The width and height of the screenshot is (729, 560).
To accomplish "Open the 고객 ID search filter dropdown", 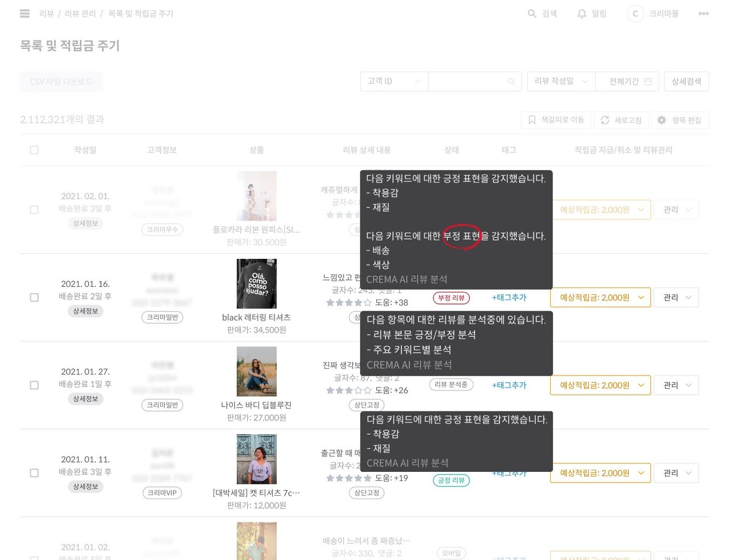I will [x=394, y=81].
